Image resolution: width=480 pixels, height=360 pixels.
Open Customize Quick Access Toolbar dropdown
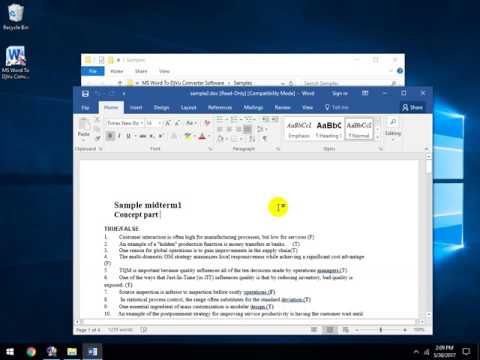click(124, 94)
